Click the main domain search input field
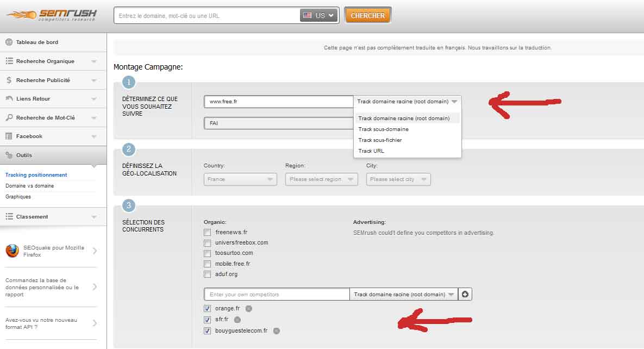The width and height of the screenshot is (644, 349). [x=207, y=16]
